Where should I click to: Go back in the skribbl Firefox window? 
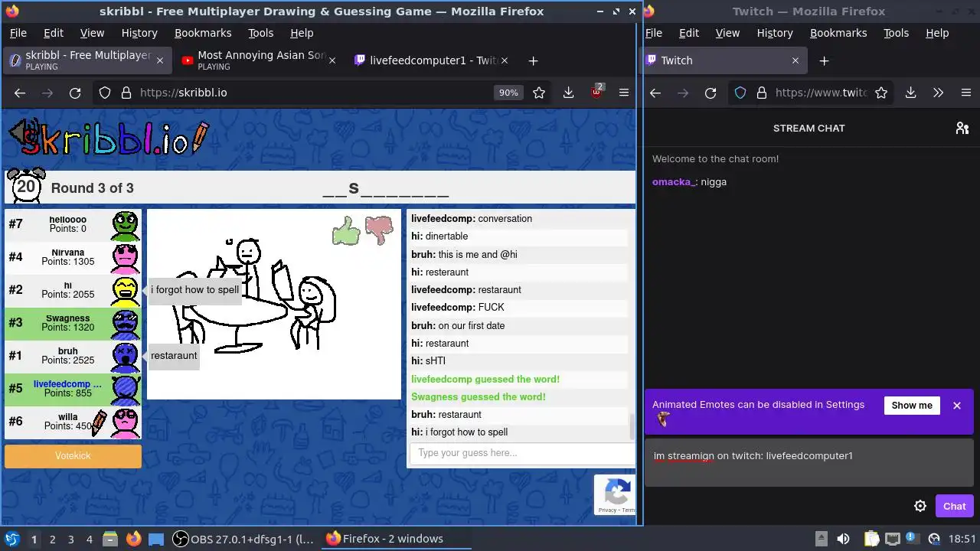[x=20, y=93]
